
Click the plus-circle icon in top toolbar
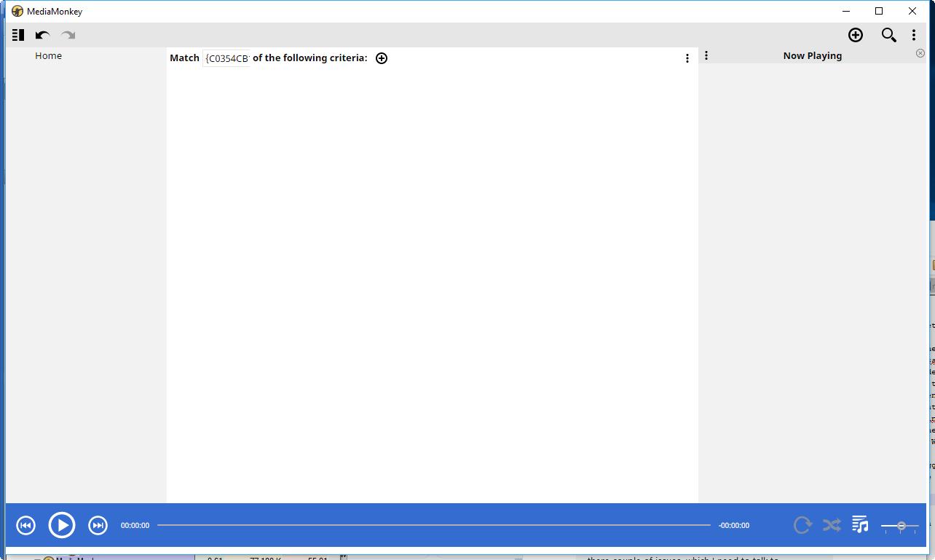point(856,35)
